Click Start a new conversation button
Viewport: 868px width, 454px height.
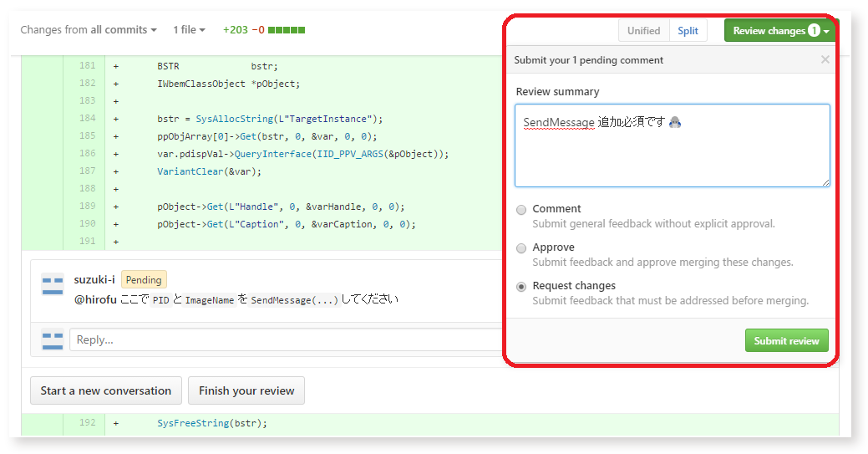tap(106, 390)
